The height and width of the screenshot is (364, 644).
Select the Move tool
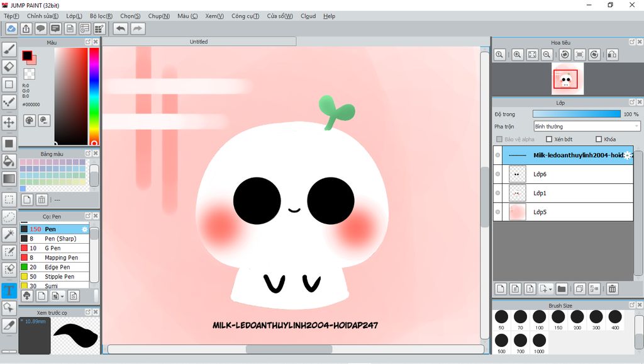click(x=9, y=122)
